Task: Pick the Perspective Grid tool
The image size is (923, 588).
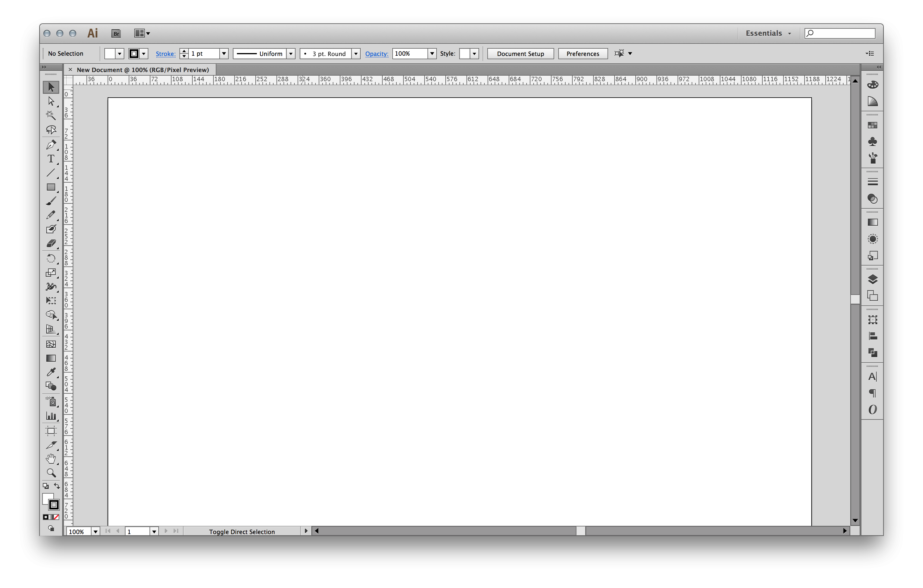Action: [x=51, y=329]
